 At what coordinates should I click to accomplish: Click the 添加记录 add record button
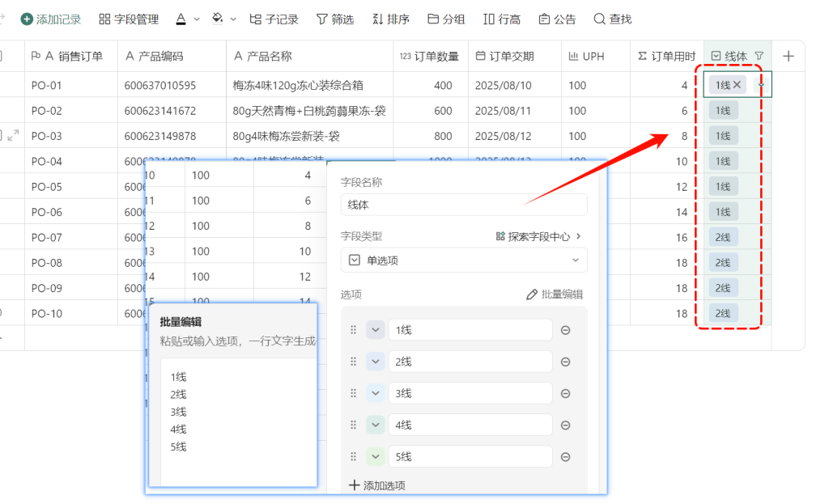point(51,19)
